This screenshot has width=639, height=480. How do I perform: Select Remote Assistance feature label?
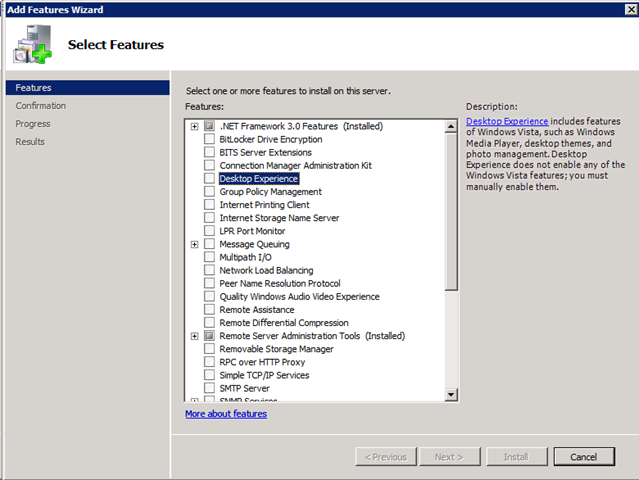(x=256, y=310)
